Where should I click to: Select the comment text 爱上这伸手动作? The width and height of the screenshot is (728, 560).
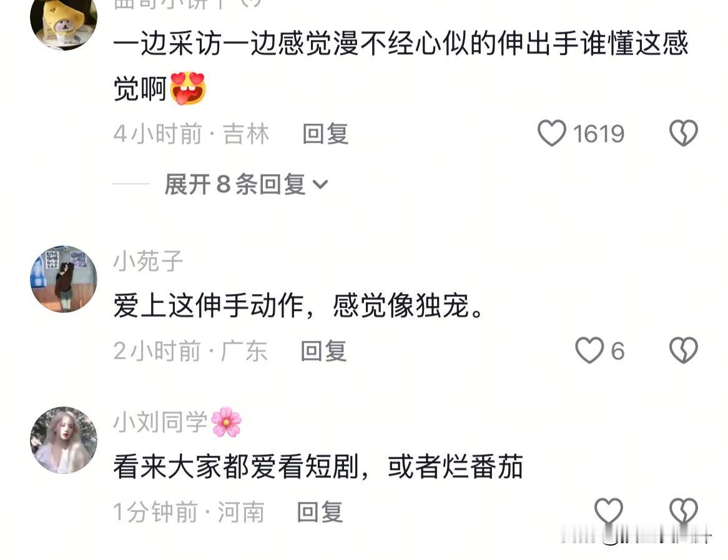pos(209,305)
